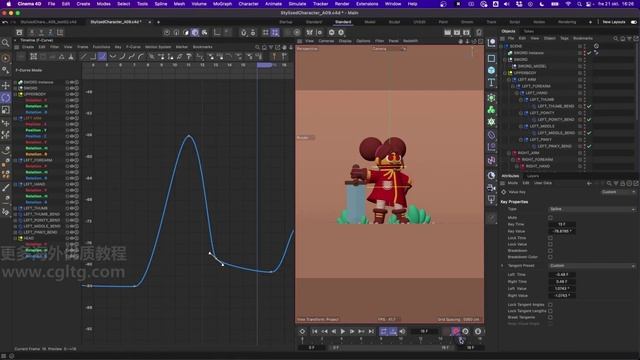Open the Simulate menu
This screenshot has width=640, height=360.
(x=297, y=4)
